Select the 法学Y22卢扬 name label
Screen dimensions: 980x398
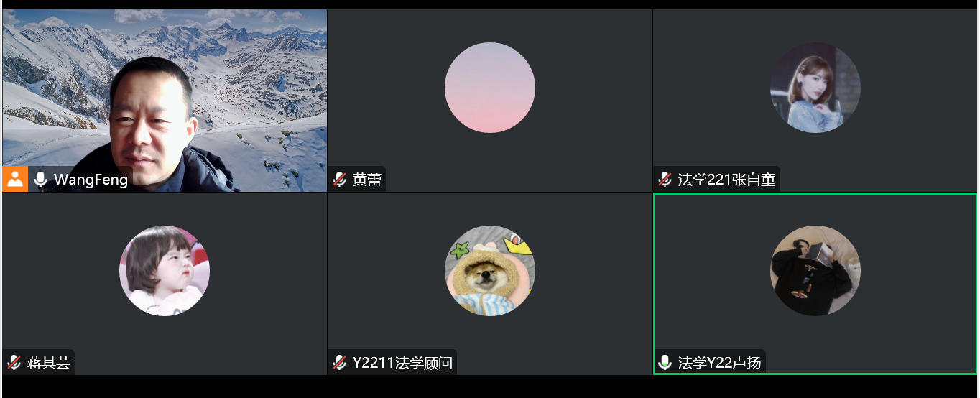pyautogui.click(x=719, y=363)
